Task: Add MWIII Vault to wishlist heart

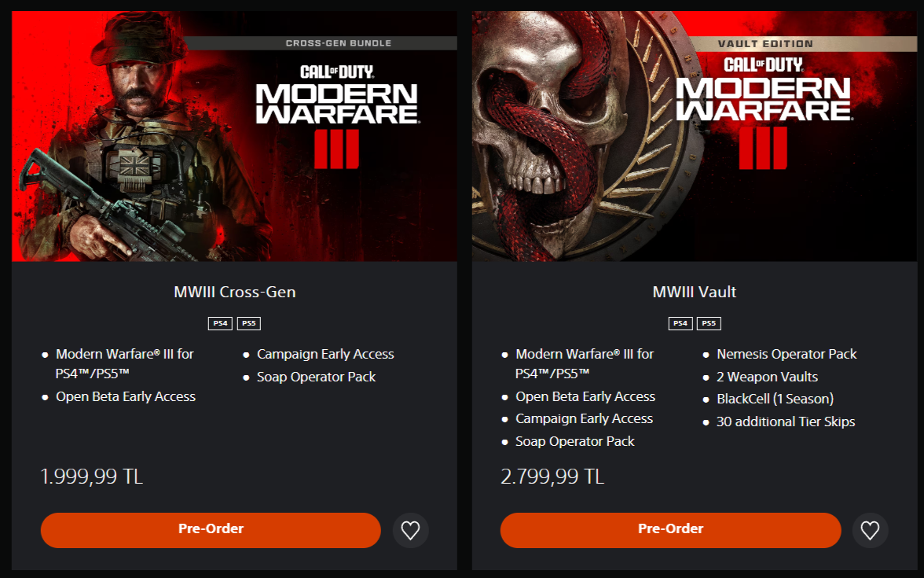Action: (870, 530)
